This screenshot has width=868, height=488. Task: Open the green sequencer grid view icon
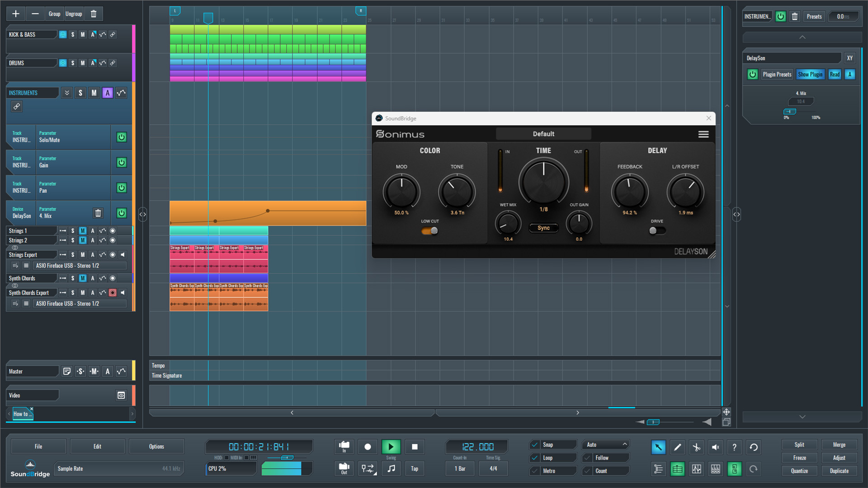pyautogui.click(x=677, y=469)
